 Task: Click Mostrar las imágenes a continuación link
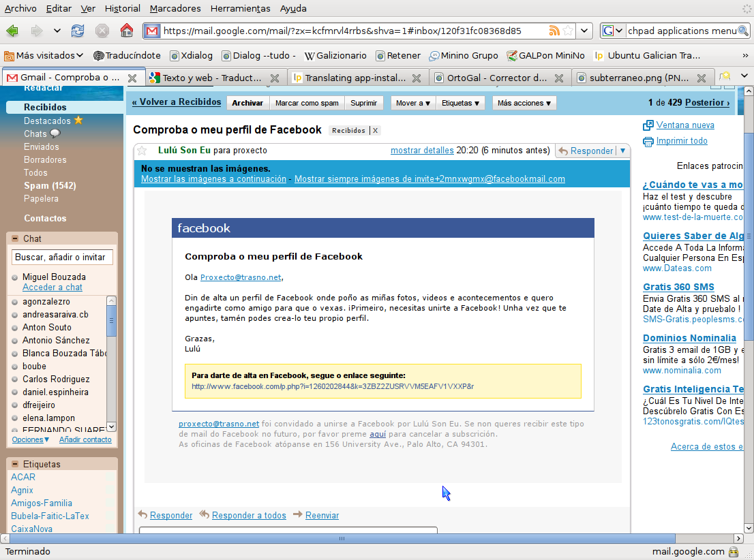pyautogui.click(x=213, y=178)
